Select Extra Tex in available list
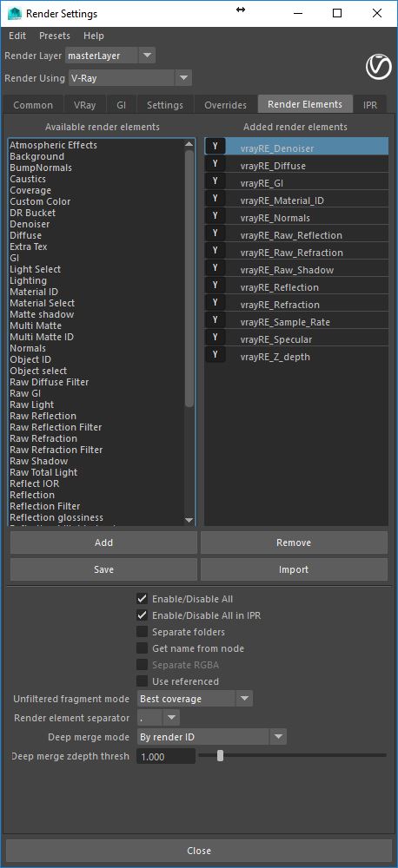 (x=29, y=247)
